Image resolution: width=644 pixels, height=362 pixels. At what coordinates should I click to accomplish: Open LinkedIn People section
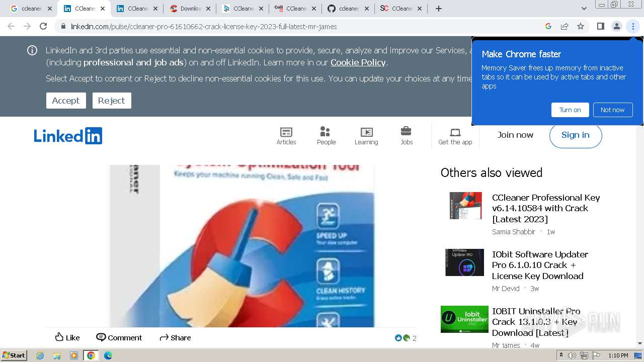pyautogui.click(x=326, y=136)
